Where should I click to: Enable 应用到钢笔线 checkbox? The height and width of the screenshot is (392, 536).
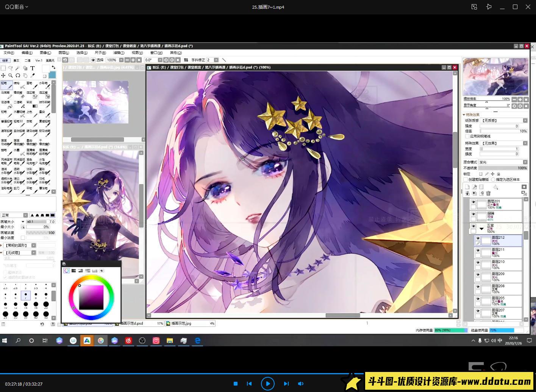click(467, 136)
